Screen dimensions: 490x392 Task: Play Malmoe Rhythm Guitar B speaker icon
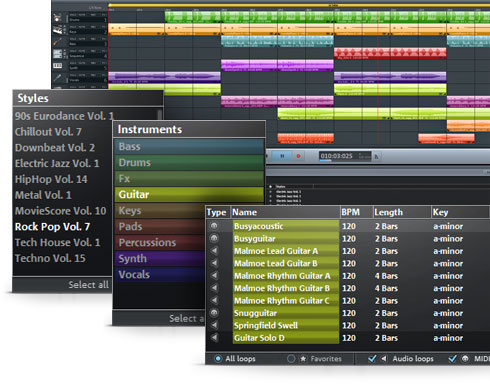coord(214,288)
